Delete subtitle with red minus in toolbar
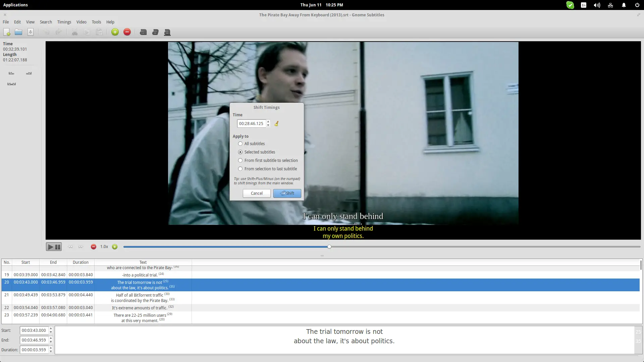 pyautogui.click(x=127, y=32)
